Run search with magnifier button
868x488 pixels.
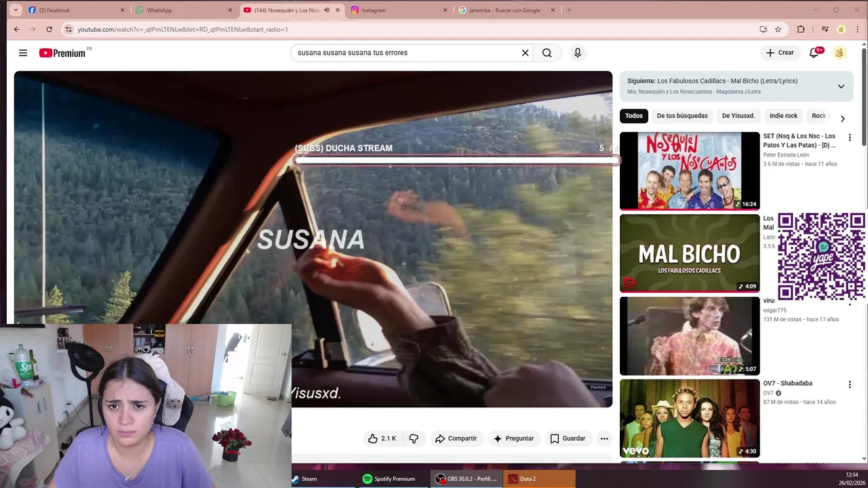(x=547, y=53)
